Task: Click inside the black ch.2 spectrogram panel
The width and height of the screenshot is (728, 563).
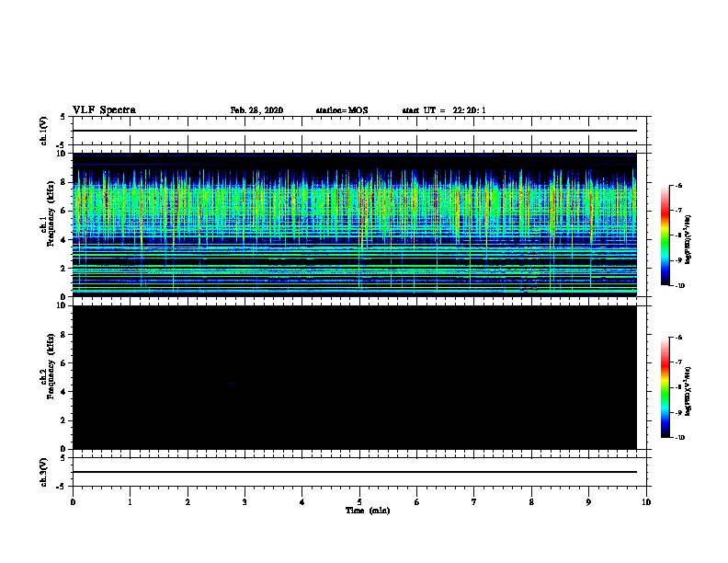Action: [355, 377]
